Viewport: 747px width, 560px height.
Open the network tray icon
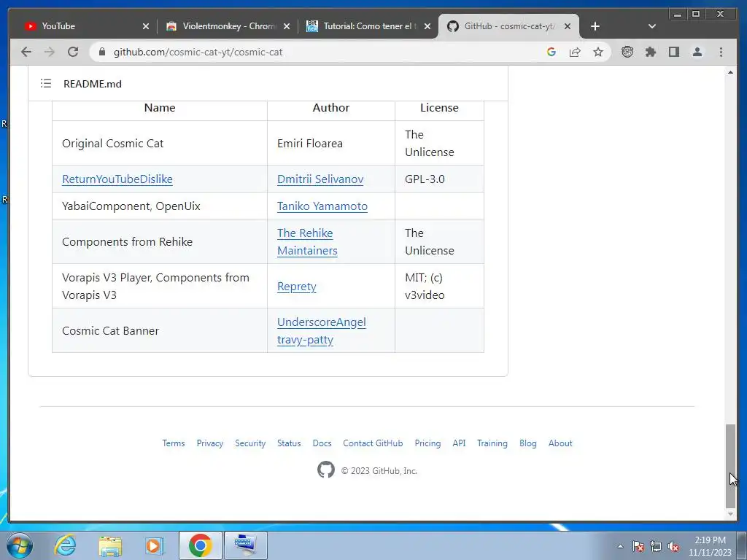[x=656, y=546]
